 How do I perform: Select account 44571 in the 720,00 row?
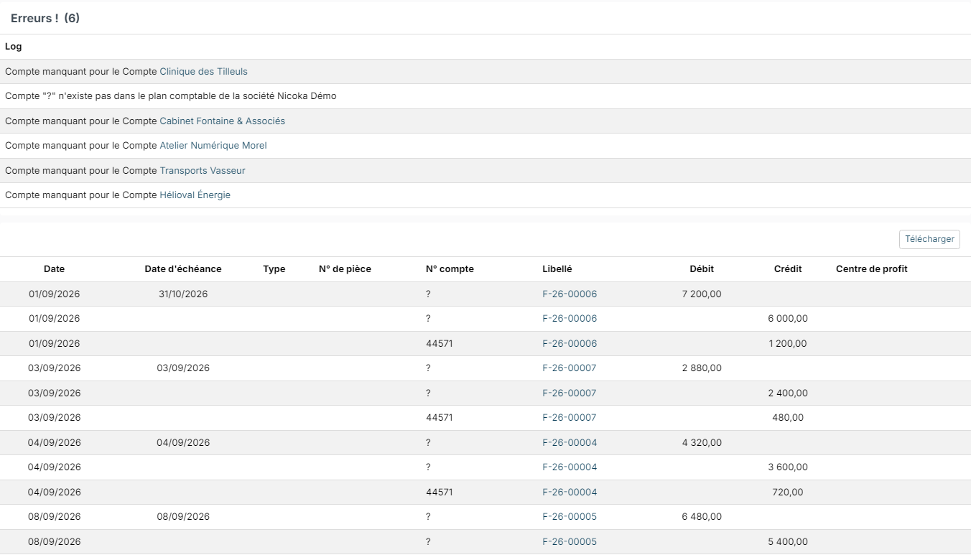[440, 492]
